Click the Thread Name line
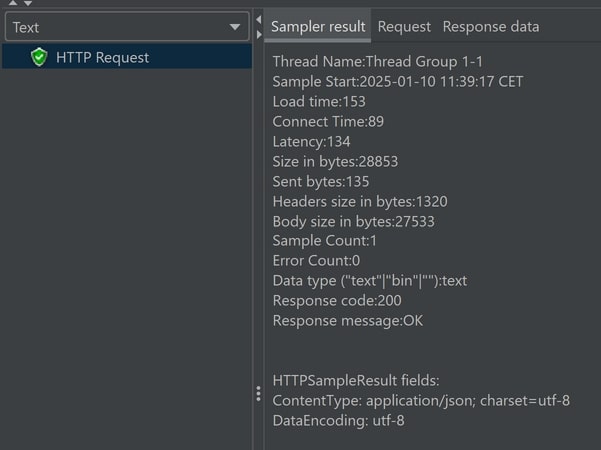601x450 pixels. (377, 62)
